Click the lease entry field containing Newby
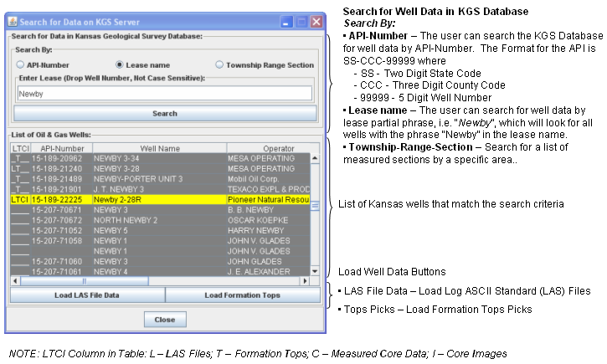607x364 pixels. (x=165, y=94)
